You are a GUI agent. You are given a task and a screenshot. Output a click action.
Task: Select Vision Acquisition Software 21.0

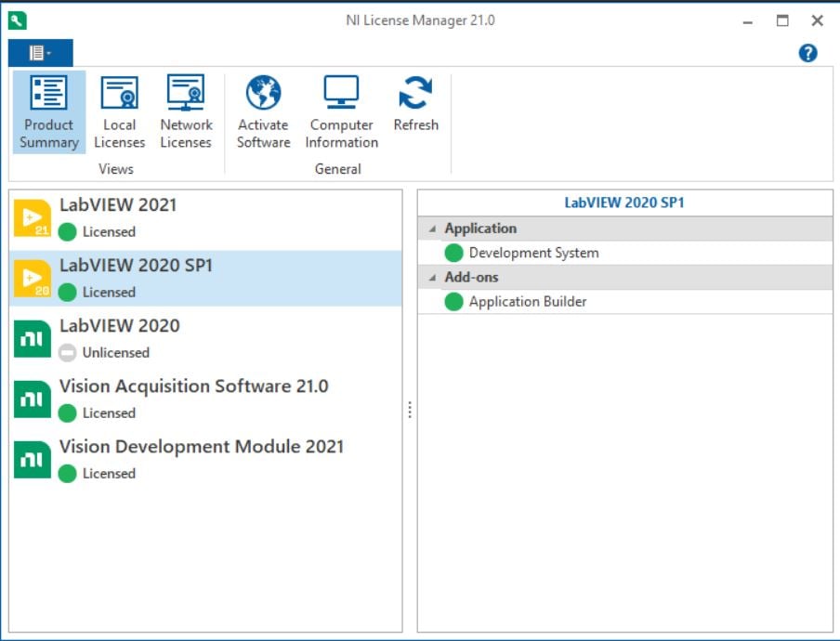pos(205,399)
